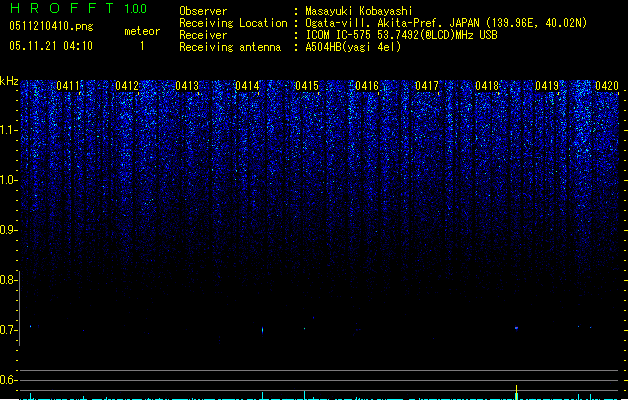Click the 0.6 kHz axis label

(x=8, y=380)
